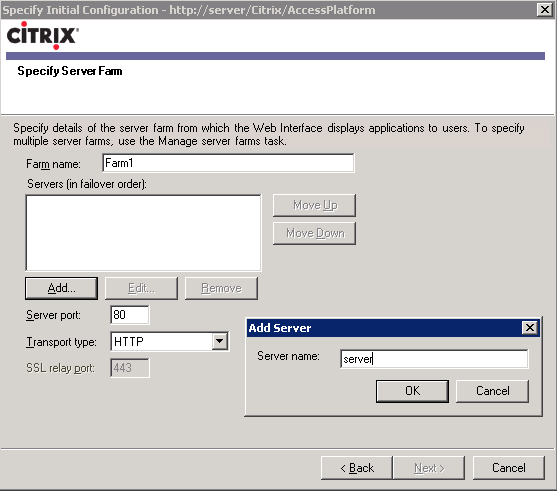Viewport: 557px width, 491px height.
Task: Close the Add Server dialog
Action: [x=529, y=328]
